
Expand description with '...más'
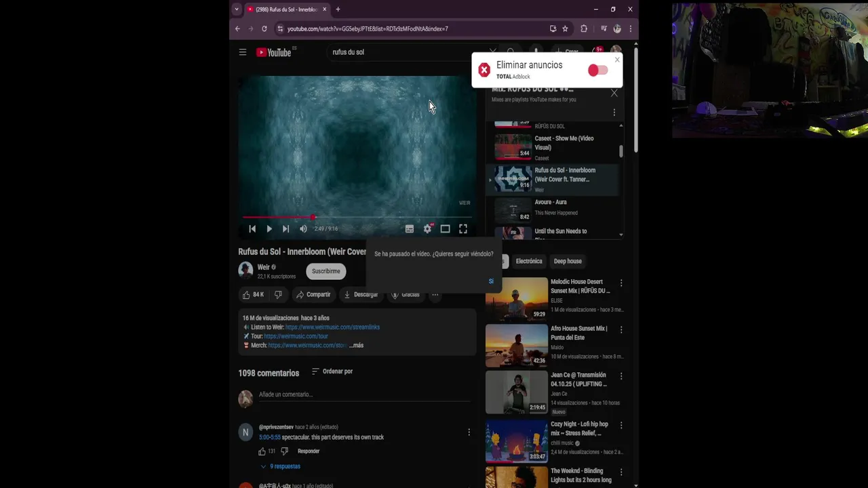[356, 346]
